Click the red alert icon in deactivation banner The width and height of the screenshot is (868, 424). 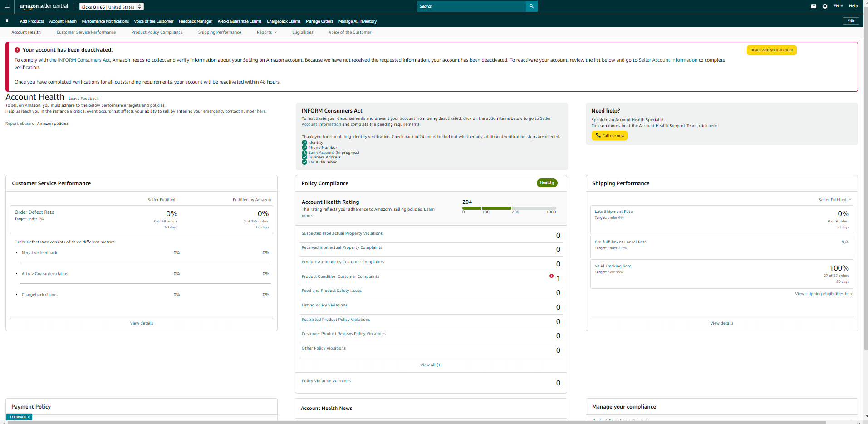click(x=17, y=50)
